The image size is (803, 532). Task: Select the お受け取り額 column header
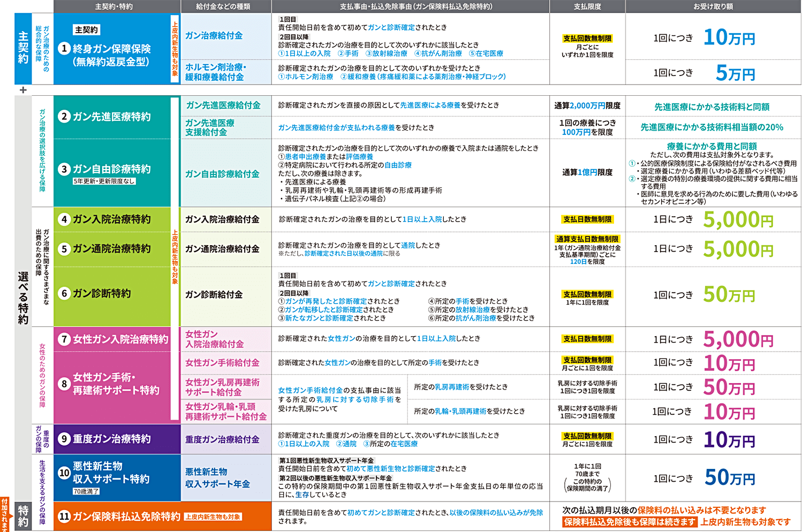click(x=713, y=6)
